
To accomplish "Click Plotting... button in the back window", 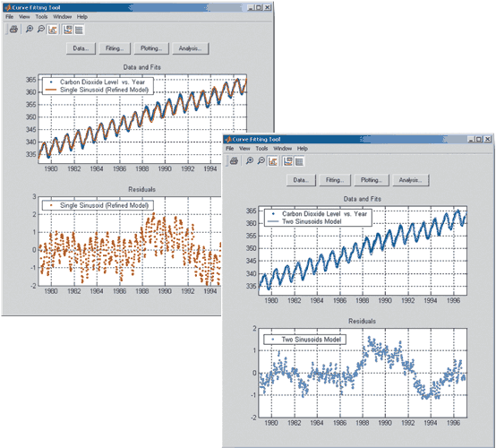I will tap(151, 48).
